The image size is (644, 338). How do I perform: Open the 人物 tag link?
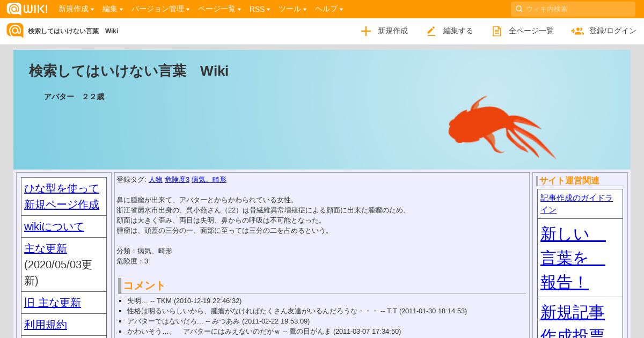click(x=156, y=180)
